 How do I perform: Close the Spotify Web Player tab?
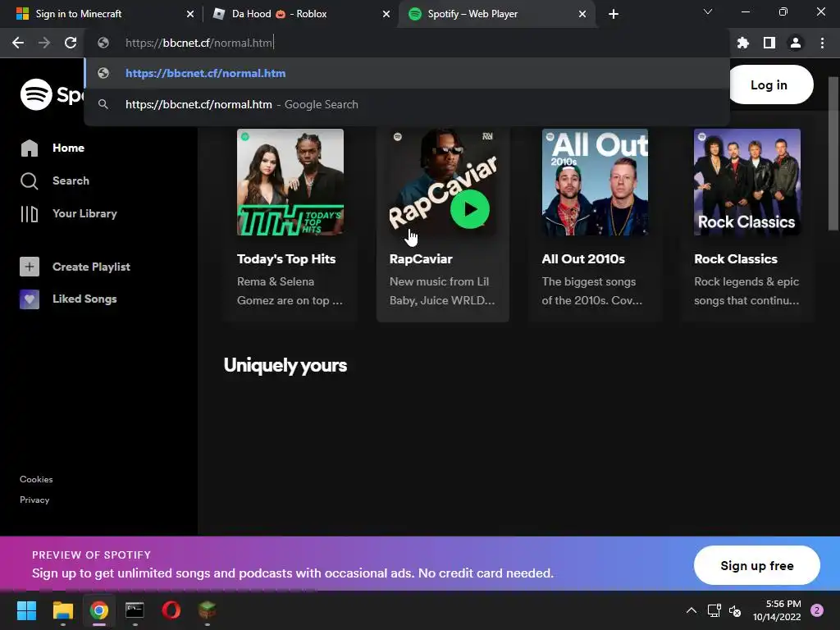click(582, 14)
